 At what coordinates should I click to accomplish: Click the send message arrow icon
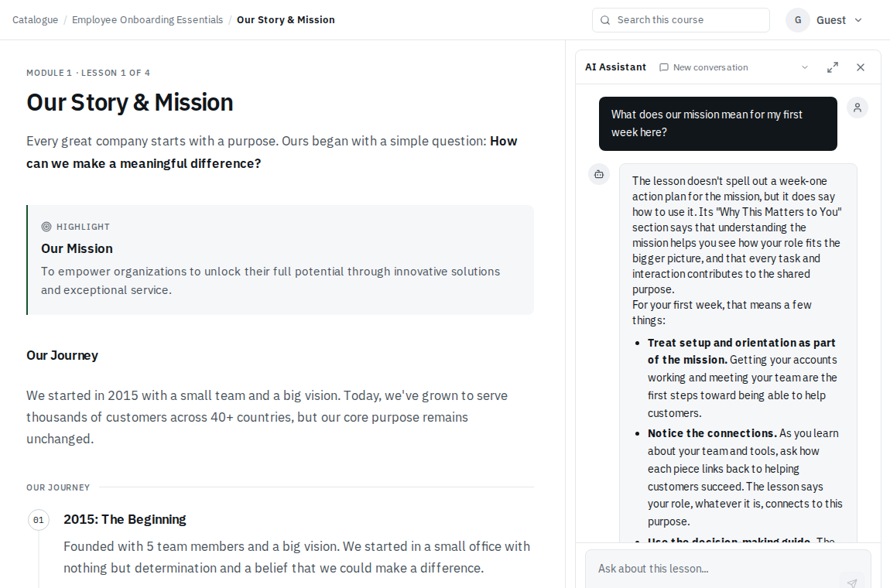coord(852,583)
